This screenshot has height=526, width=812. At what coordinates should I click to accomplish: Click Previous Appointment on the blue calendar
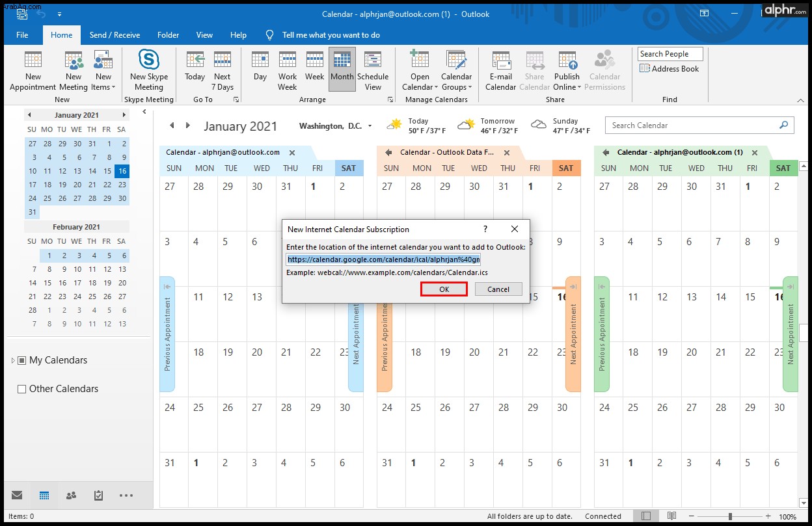[x=167, y=334]
